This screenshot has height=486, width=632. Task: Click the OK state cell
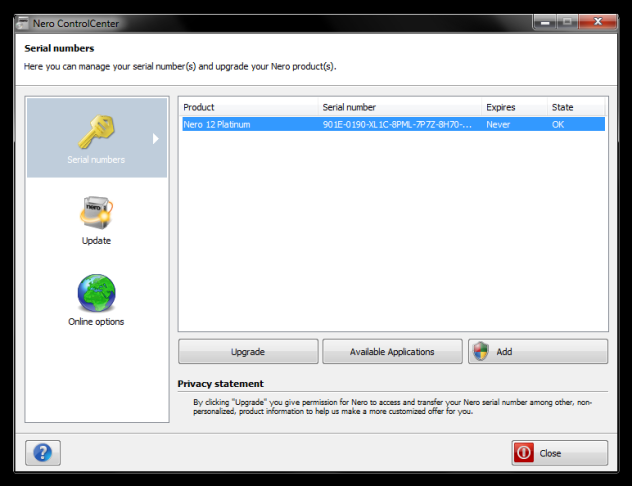558,125
